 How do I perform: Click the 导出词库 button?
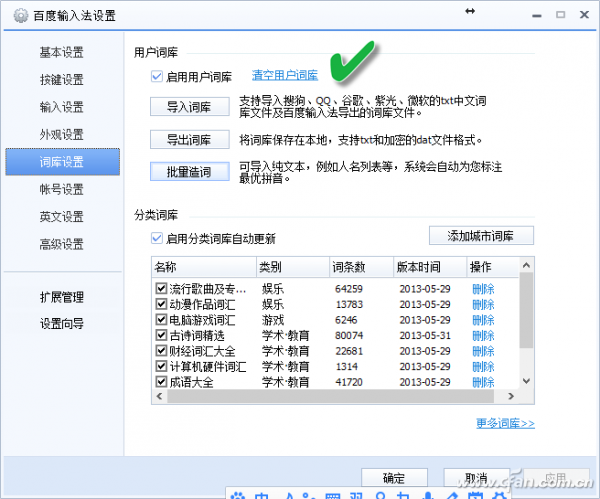189,140
